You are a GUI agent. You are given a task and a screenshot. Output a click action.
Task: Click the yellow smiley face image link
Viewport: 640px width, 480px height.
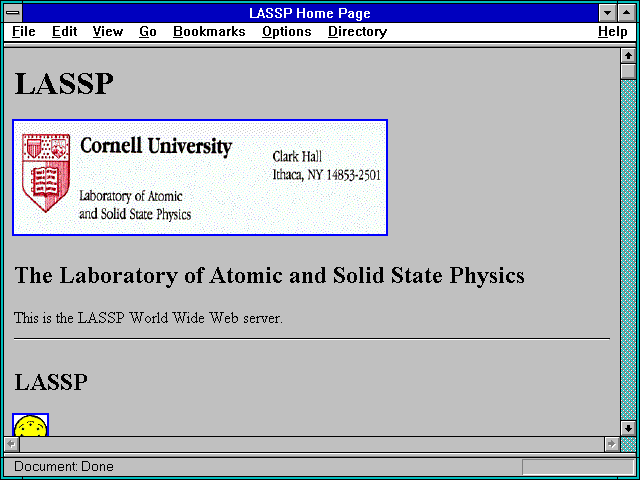[x=31, y=425]
